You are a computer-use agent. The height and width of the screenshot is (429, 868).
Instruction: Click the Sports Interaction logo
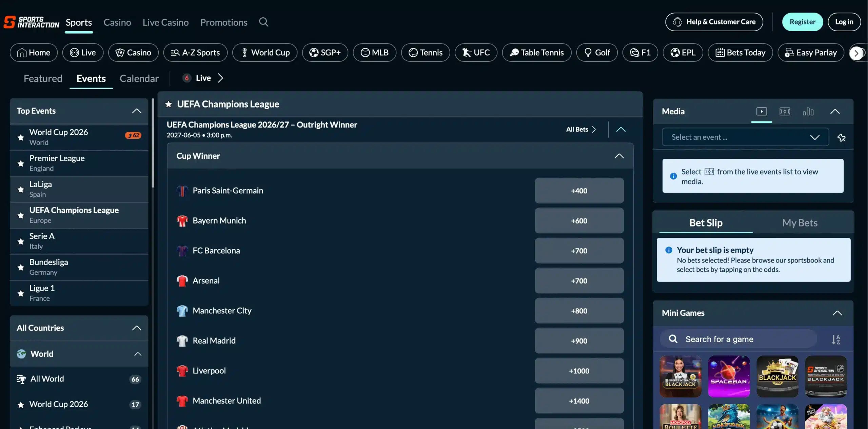tap(31, 22)
